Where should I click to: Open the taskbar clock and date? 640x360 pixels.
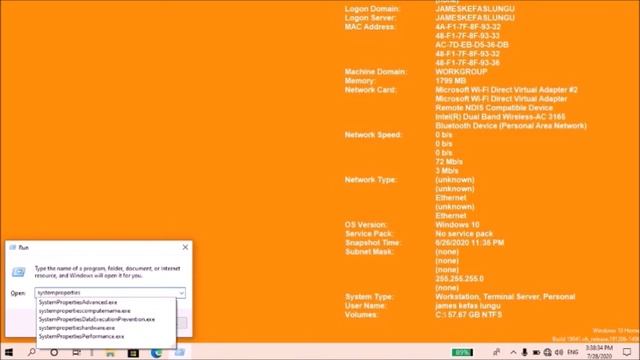pos(599,352)
